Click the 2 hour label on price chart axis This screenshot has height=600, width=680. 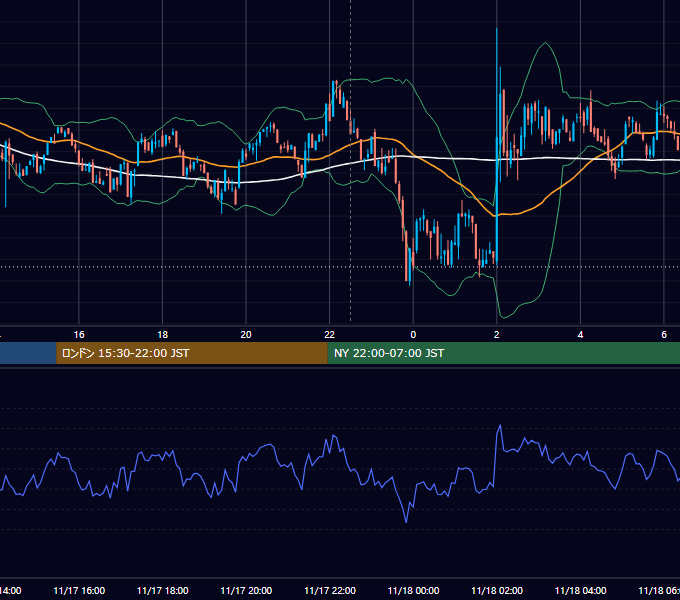coord(497,335)
